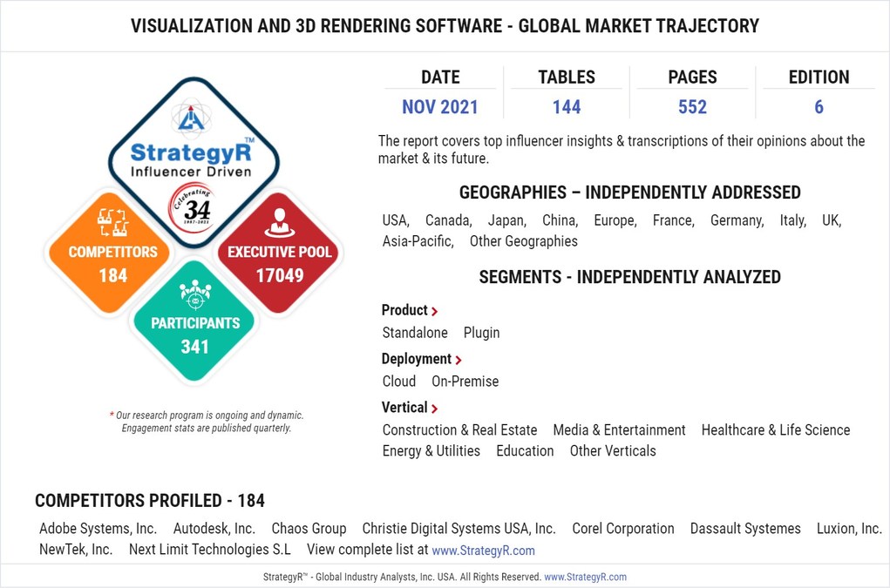Select Luxion, Inc. competitor
The width and height of the screenshot is (890, 588).
[849, 529]
